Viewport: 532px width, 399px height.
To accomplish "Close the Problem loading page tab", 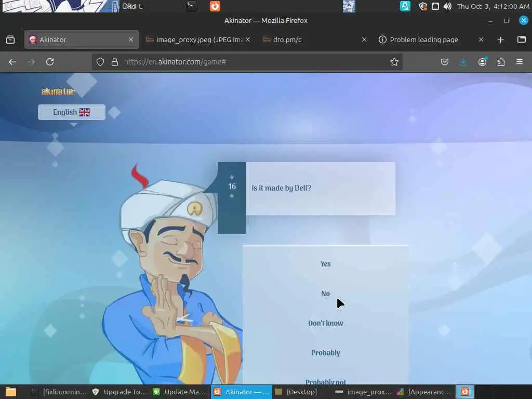I will coord(481,39).
